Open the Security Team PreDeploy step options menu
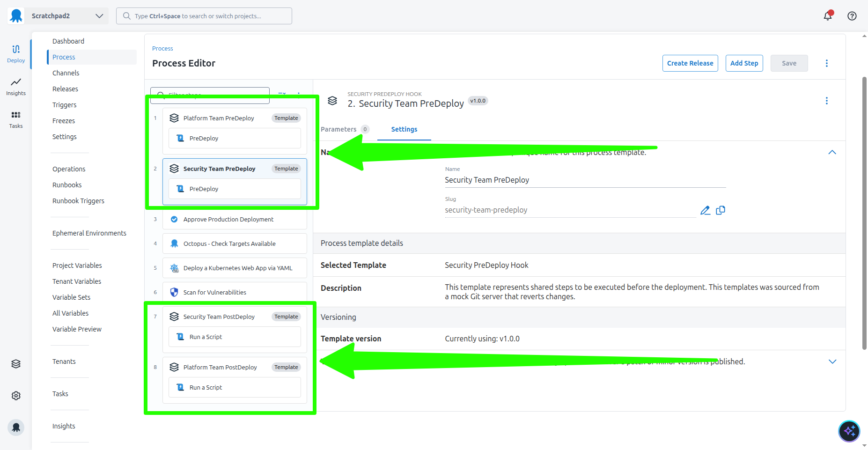Image resolution: width=868 pixels, height=450 pixels. (827, 101)
